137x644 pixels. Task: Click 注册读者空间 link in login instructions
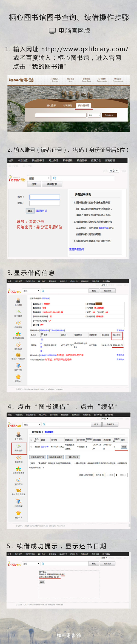tap(76, 249)
